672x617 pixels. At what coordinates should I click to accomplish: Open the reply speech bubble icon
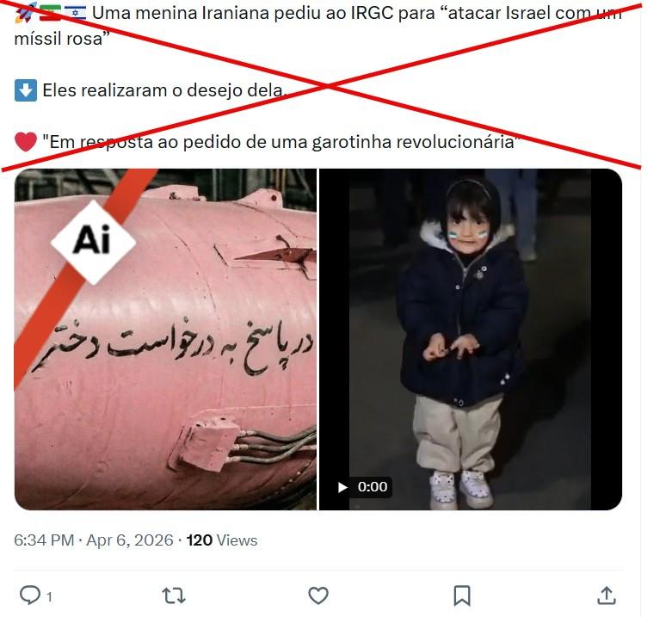(30, 595)
